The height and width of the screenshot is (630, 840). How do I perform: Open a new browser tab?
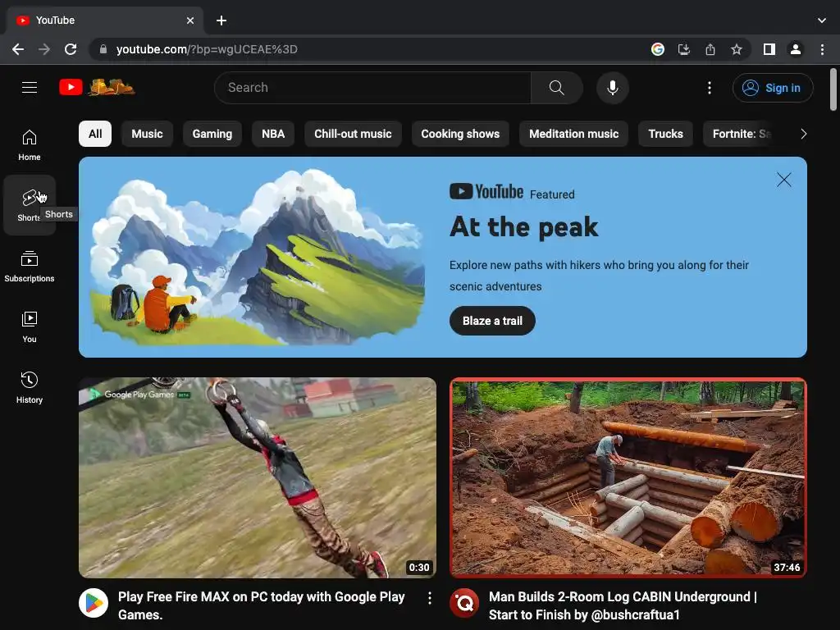[221, 21]
